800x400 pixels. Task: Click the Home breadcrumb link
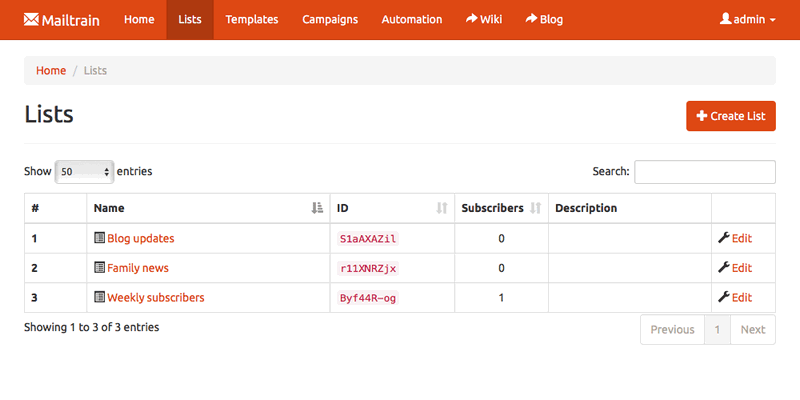[x=51, y=70]
